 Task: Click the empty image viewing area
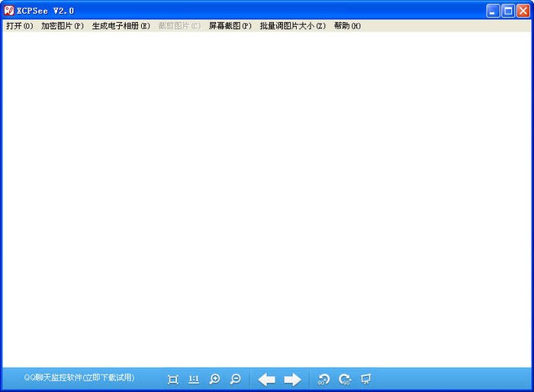coord(267,198)
